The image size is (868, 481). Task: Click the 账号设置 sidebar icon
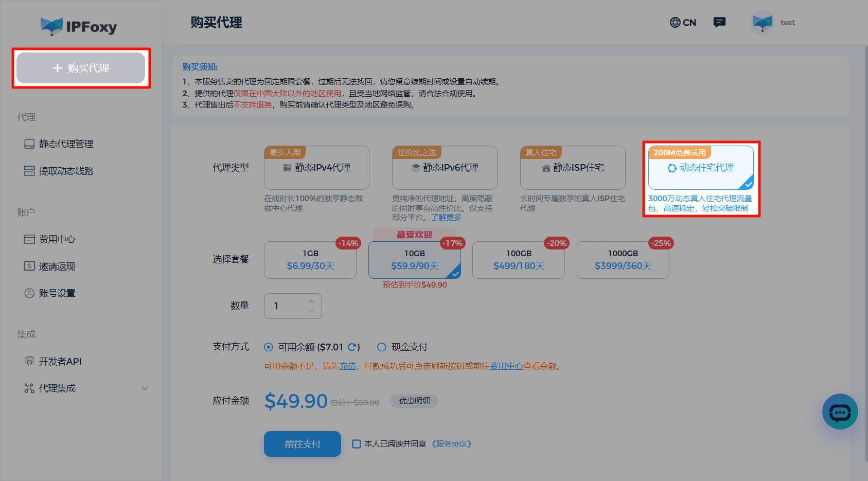coord(29,293)
